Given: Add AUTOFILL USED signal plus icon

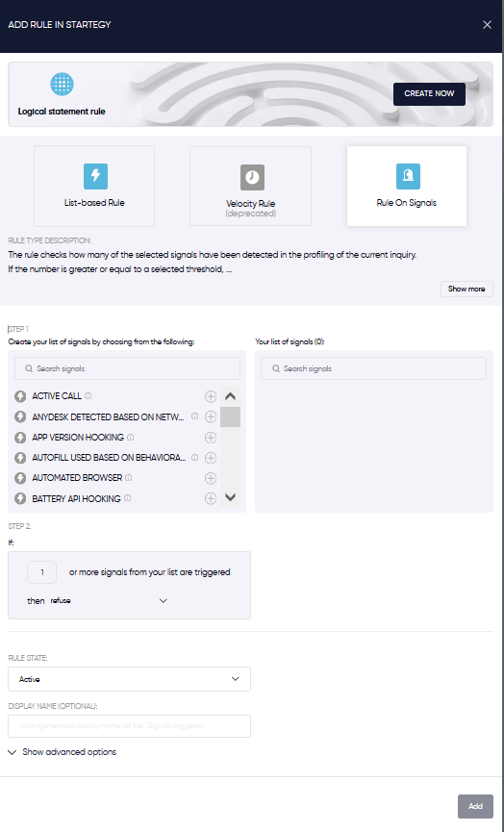Looking at the screenshot, I should (211, 458).
